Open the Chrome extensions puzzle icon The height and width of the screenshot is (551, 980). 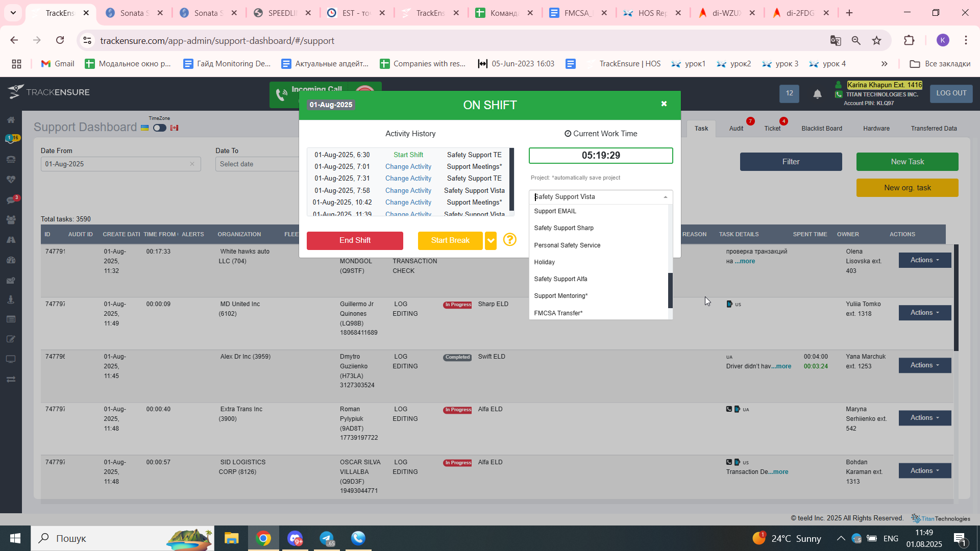(x=909, y=40)
